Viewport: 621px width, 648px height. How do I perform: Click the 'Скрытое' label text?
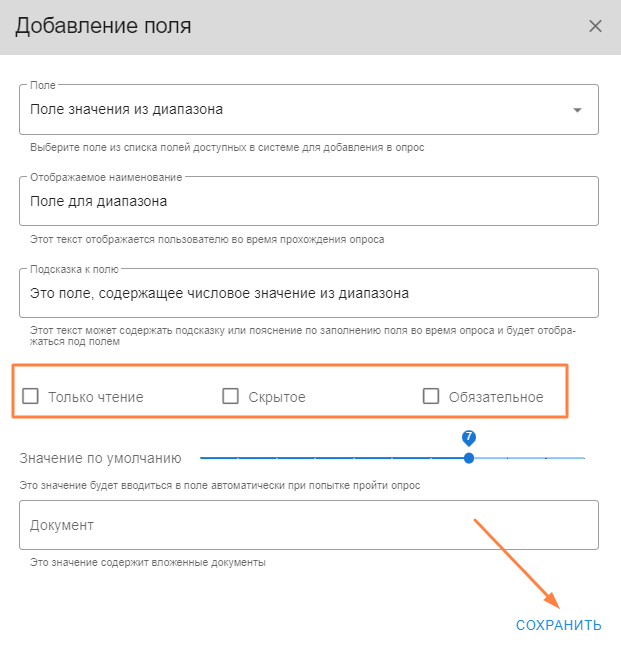tap(277, 397)
